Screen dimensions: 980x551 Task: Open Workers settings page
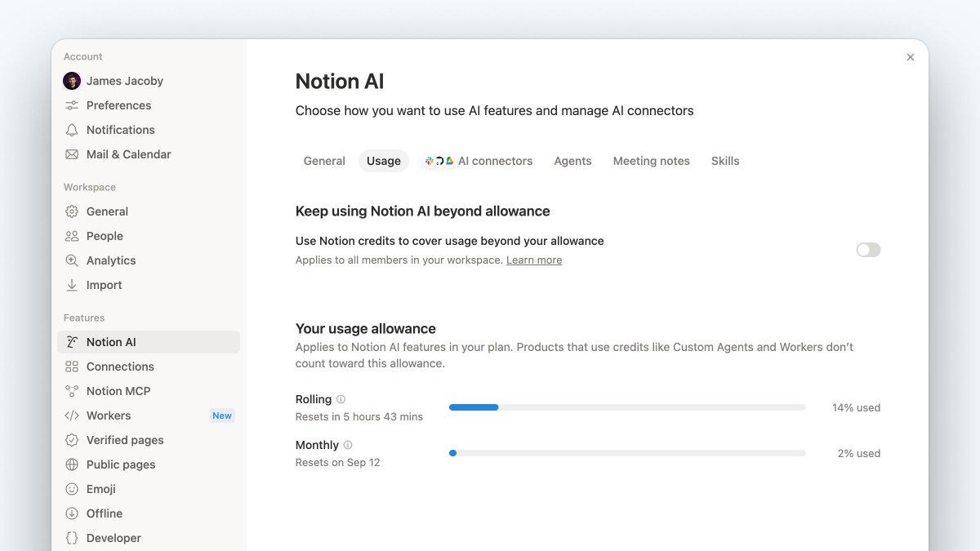click(x=149, y=415)
